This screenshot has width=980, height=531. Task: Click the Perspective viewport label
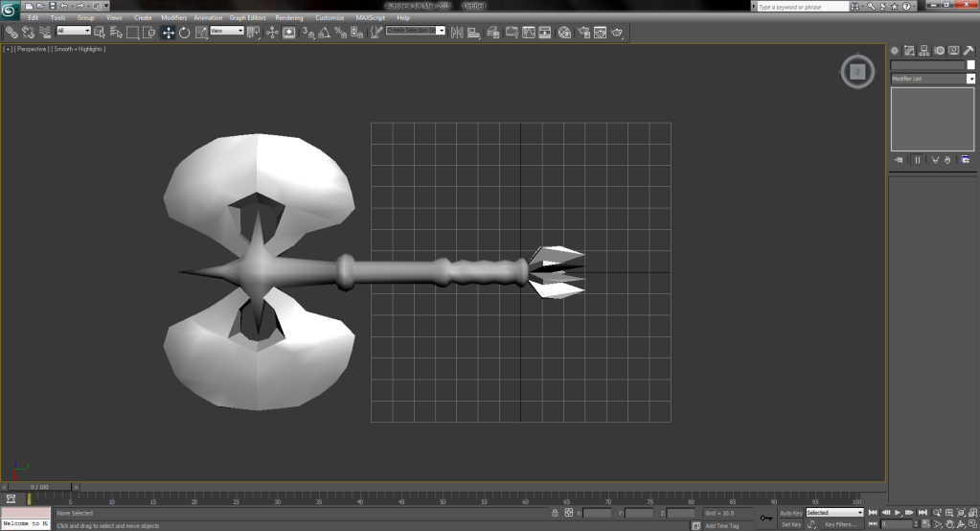32,49
